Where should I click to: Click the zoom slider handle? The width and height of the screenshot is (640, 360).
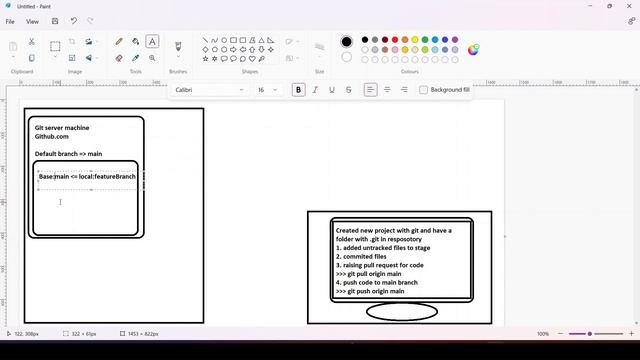point(589,333)
